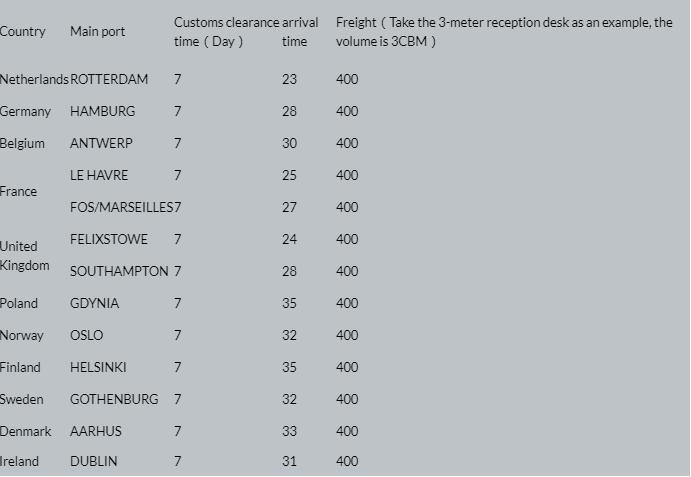Click the Customs clearance time header
Screen dimensions: 691x477
226,32
